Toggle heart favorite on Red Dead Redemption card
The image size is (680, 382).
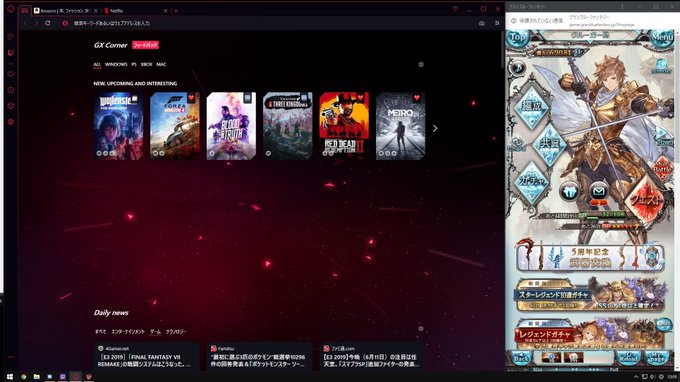[x=360, y=98]
